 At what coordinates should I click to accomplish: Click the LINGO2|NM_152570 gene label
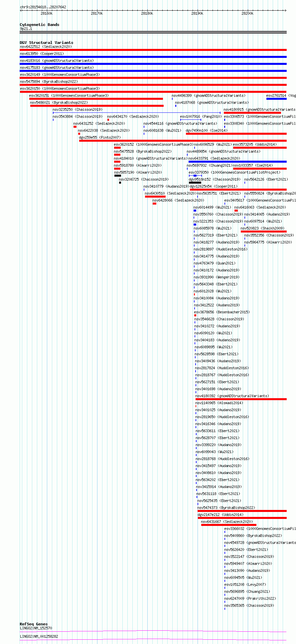point(36,628)
